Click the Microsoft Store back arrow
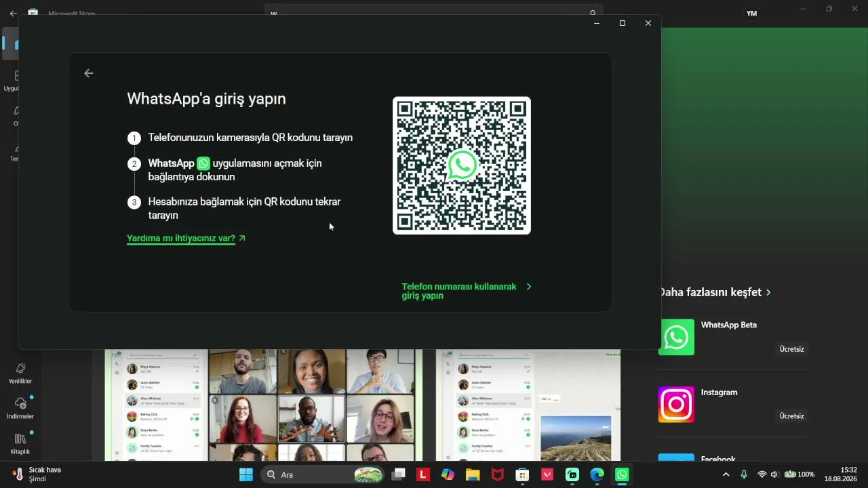The width and height of the screenshot is (868, 488). tap(13, 13)
